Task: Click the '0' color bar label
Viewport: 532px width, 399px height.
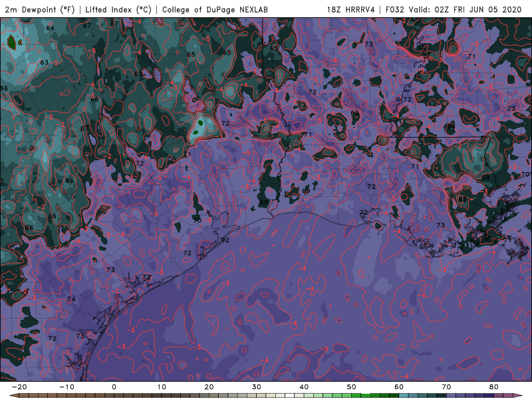Action: click(114, 387)
